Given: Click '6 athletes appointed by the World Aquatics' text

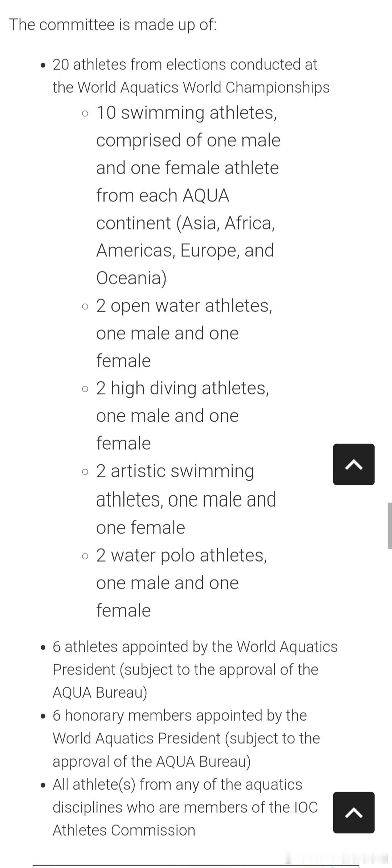Looking at the screenshot, I should pos(195,647).
